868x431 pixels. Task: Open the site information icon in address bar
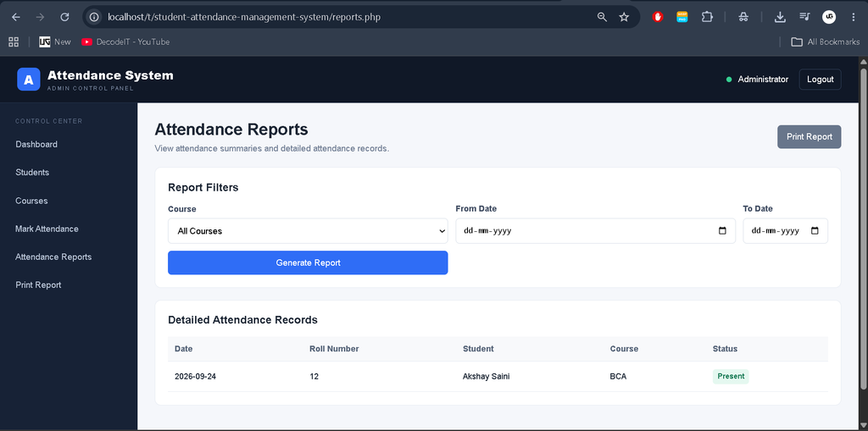[94, 17]
